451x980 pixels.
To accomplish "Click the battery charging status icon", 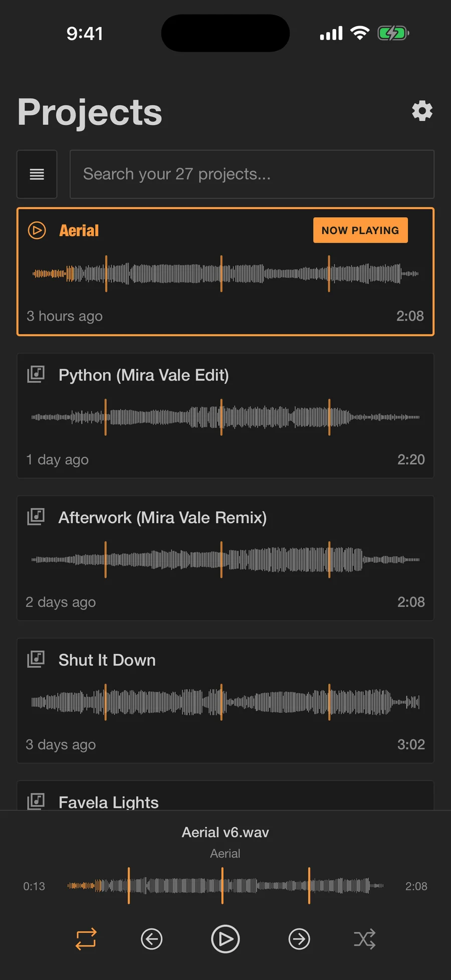I will point(393,33).
